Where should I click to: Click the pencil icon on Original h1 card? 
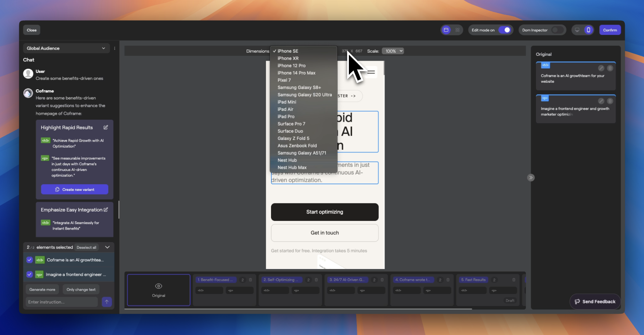[601, 68]
